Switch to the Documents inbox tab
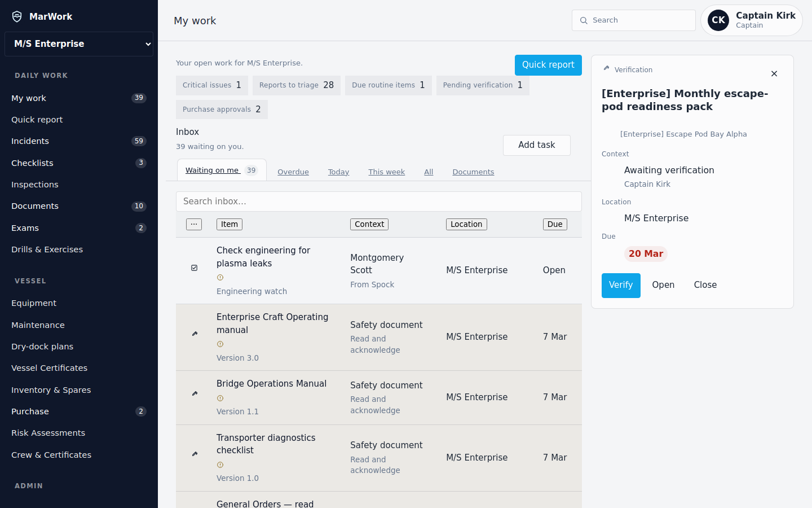This screenshot has width=812, height=508. [473, 172]
